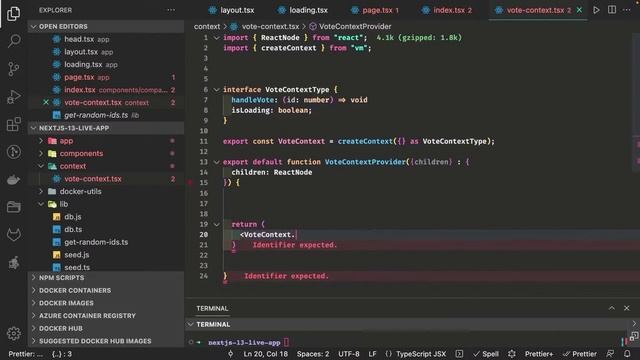Run the file with play icon
Viewport: 640px width, 360px height.
click(596, 10)
